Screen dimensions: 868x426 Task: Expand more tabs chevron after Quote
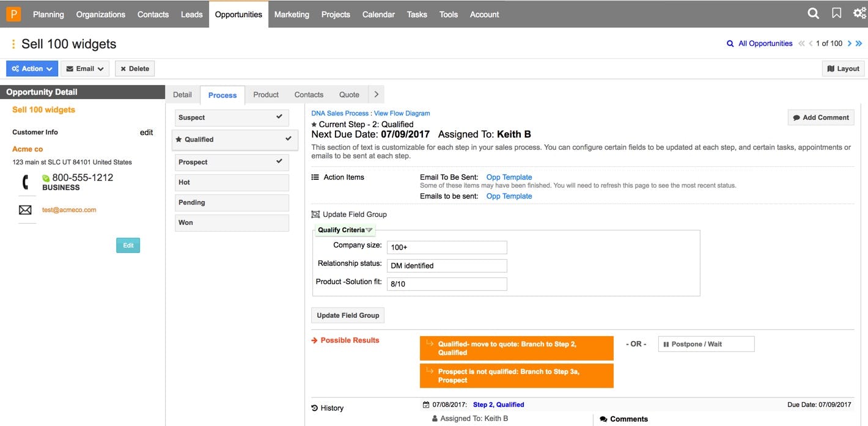377,95
